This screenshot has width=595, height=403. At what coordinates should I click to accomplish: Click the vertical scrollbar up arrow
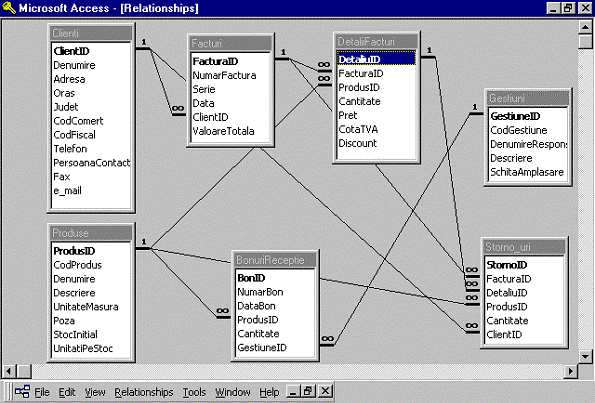(585, 26)
